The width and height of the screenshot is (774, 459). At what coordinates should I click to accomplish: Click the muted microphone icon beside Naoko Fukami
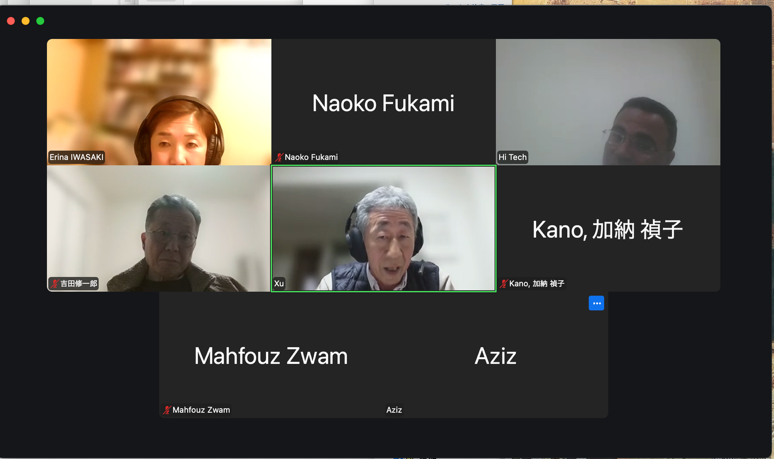coord(279,157)
